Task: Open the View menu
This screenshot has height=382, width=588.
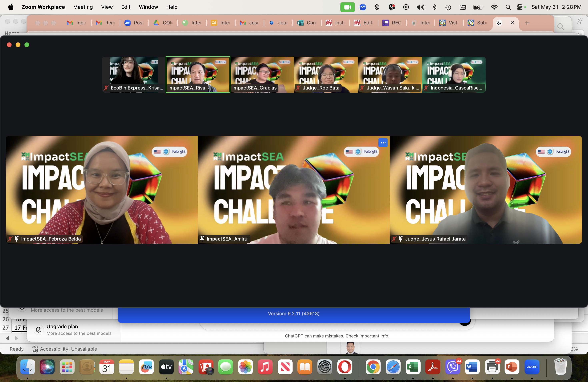Action: click(107, 7)
